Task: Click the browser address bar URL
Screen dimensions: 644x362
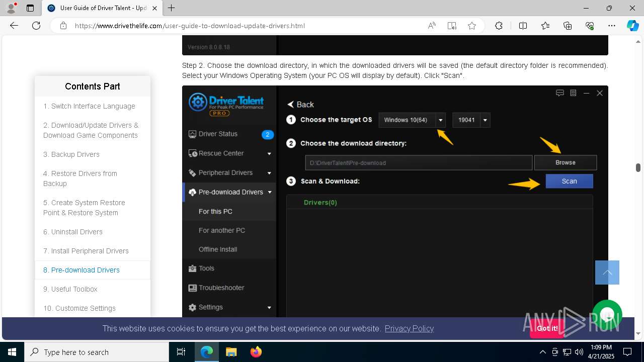Action: click(x=190, y=26)
